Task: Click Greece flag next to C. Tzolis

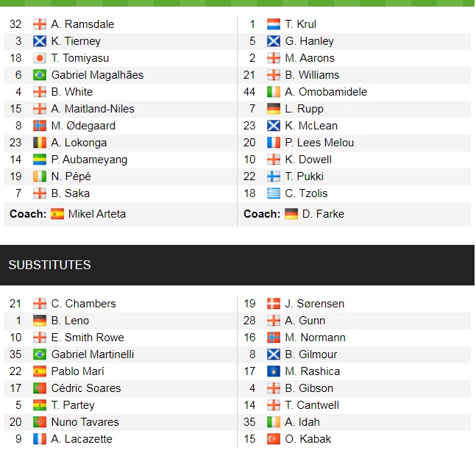Action: (x=274, y=193)
